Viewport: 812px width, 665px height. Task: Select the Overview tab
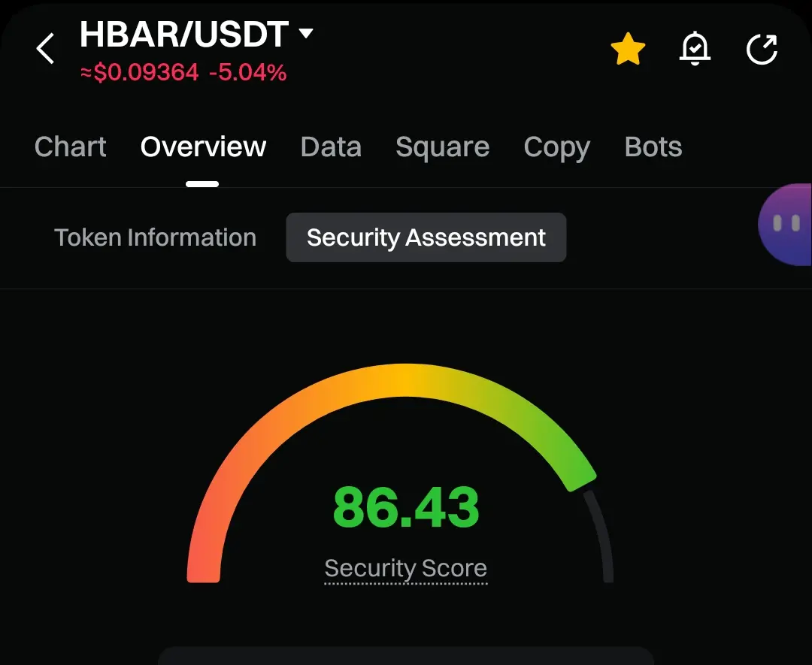(x=203, y=147)
